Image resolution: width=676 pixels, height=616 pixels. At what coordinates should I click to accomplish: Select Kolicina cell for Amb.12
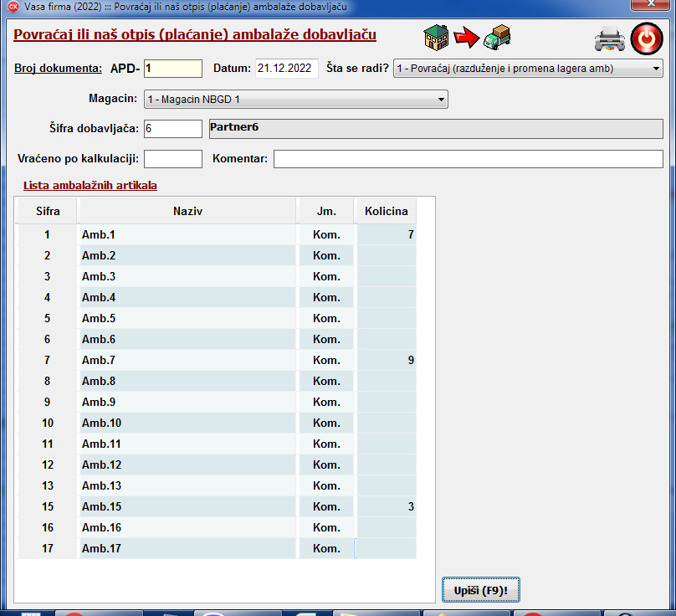[387, 465]
